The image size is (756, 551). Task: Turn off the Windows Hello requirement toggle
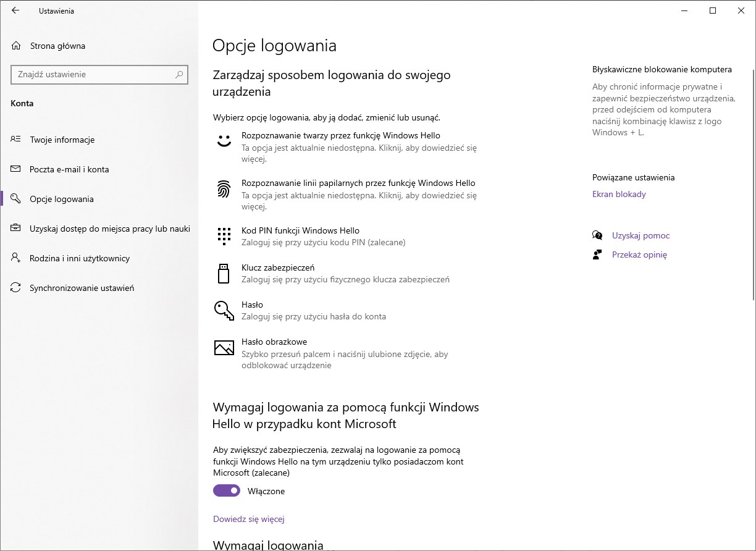tap(227, 490)
